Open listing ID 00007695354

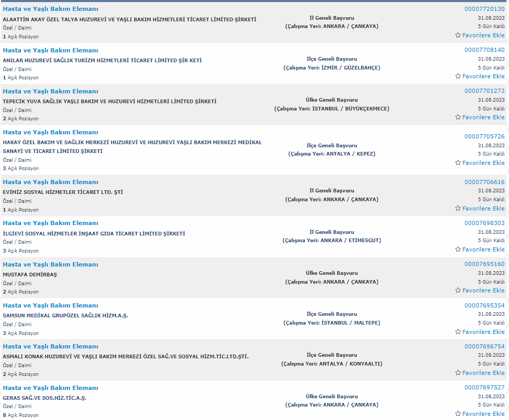484,305
